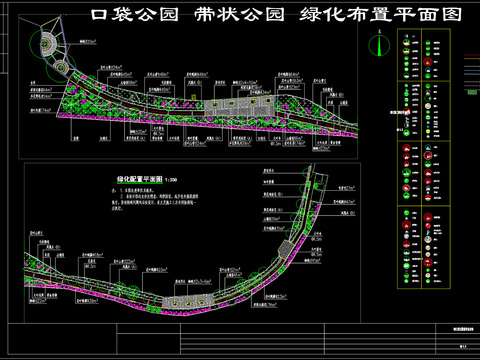Image resolution: width=480 pixels, height=360 pixels.
Task: Click the yellow round plant symbol in the legend
Action: click(428, 132)
